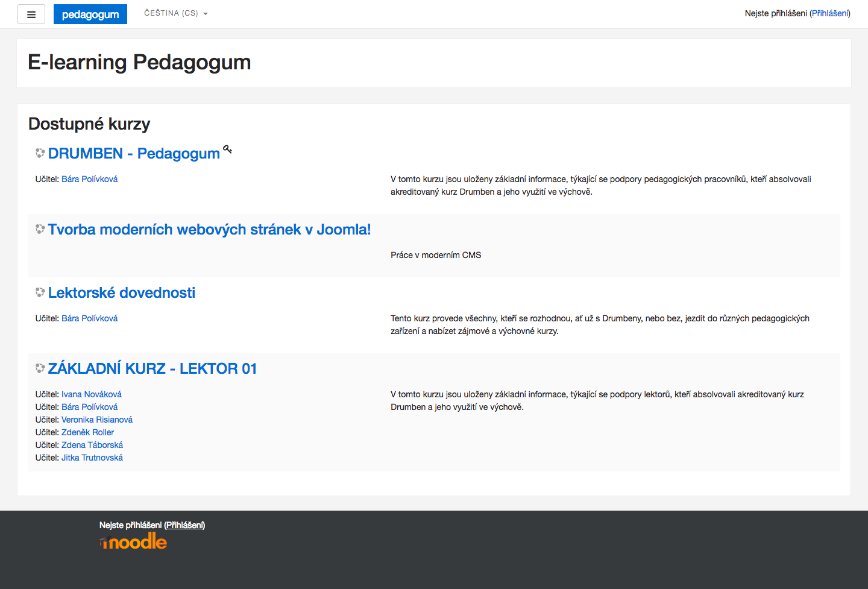Open teacher Veronika Risianová profile
The height and width of the screenshot is (589, 868).
pos(97,420)
